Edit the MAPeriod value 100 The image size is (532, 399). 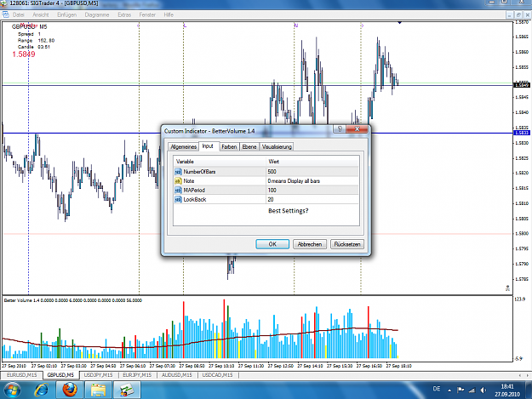[x=312, y=191]
